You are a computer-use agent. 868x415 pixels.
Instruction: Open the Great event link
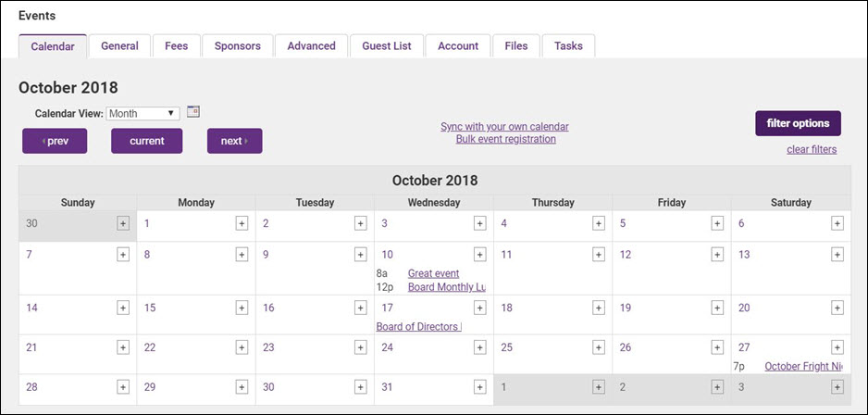pos(433,274)
